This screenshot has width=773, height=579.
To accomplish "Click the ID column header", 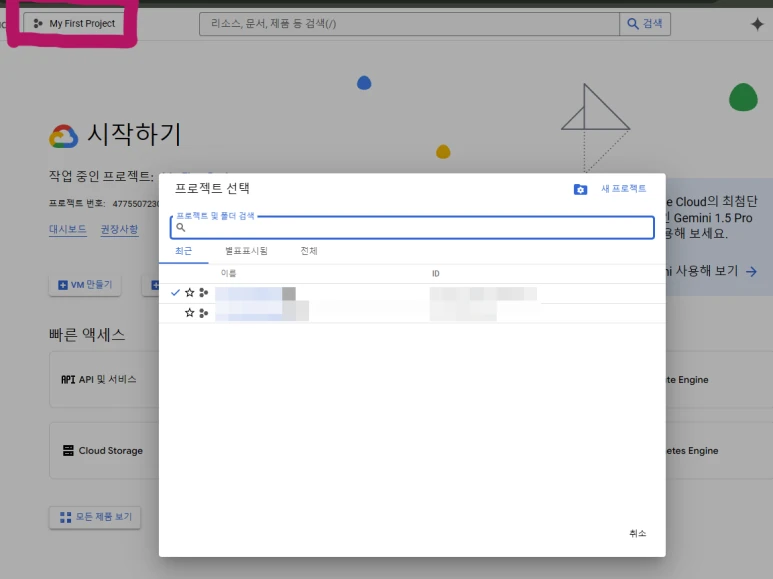I will coord(436,273).
